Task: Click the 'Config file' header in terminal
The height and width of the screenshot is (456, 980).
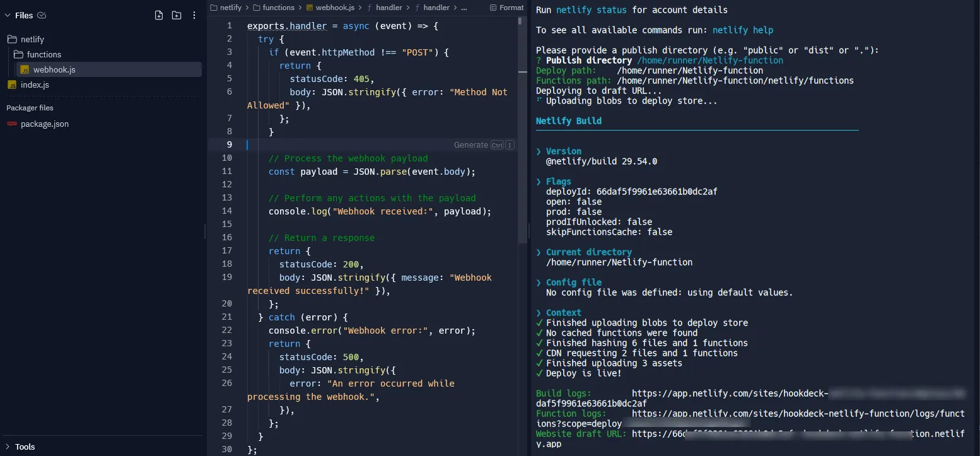Action: click(x=574, y=283)
